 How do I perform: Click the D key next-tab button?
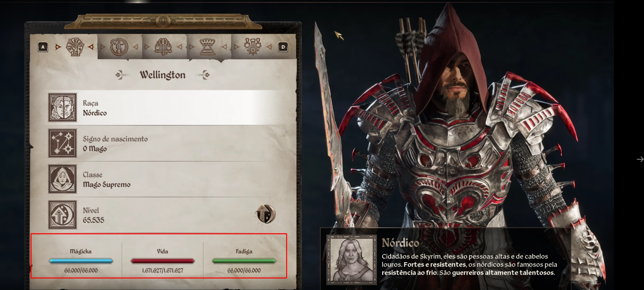coord(283,47)
